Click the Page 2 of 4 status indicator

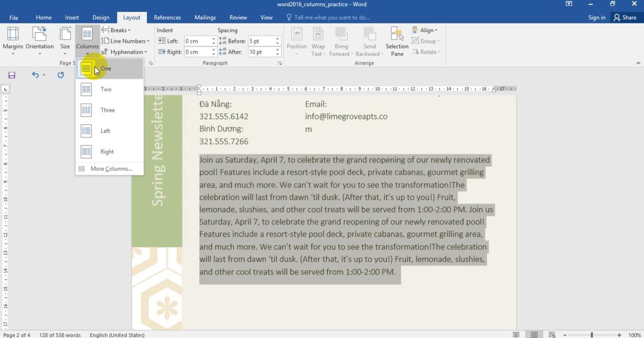(17, 335)
